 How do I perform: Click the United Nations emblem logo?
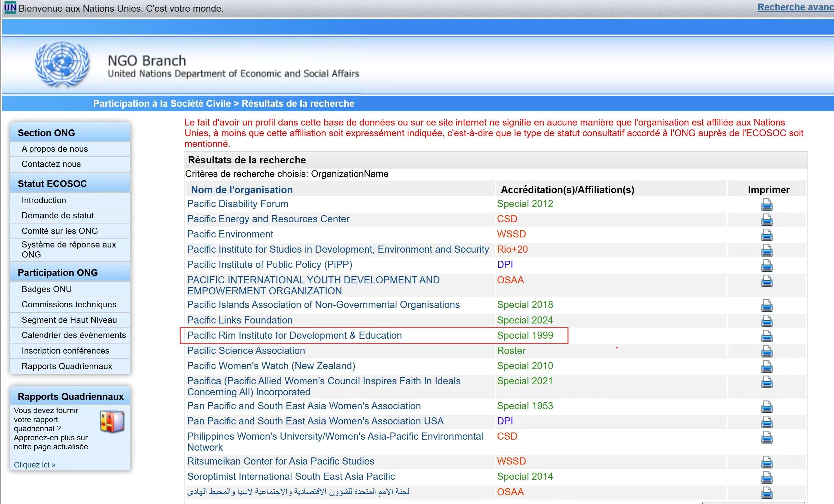(x=62, y=64)
